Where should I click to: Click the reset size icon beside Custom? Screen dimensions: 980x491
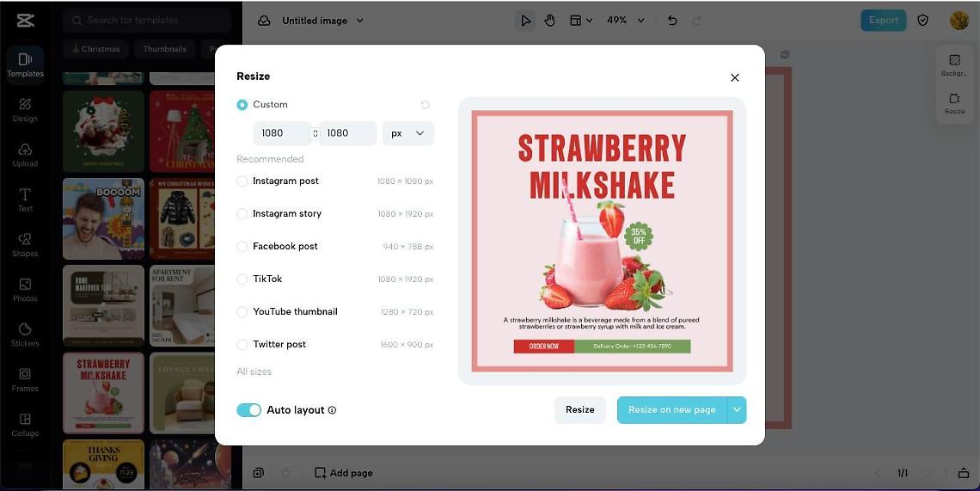(x=425, y=105)
